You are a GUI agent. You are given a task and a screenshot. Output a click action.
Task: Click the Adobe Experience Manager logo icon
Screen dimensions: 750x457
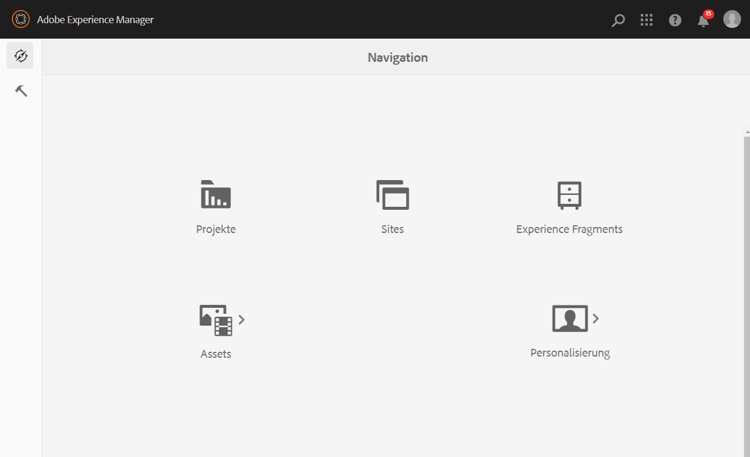point(21,19)
